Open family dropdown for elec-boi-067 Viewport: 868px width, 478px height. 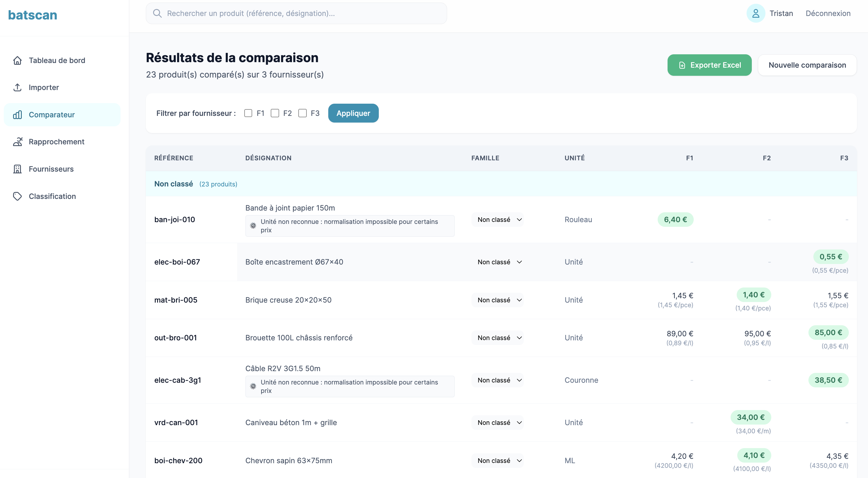(x=498, y=262)
